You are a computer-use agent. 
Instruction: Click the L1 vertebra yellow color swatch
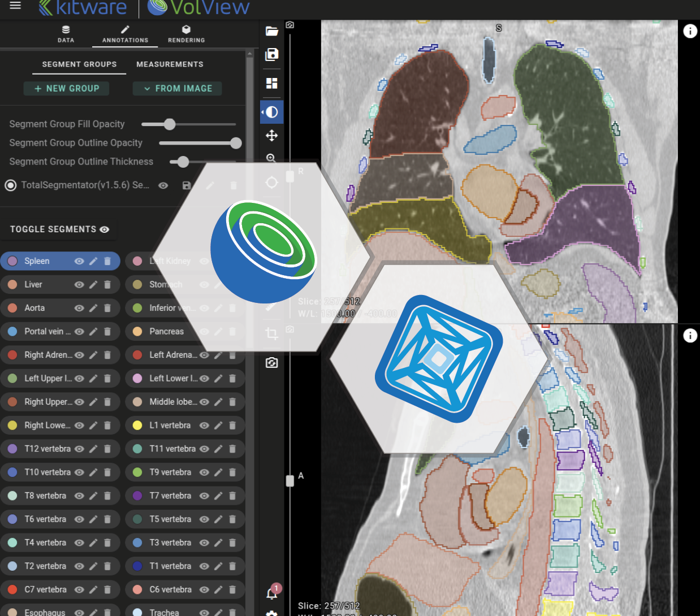(x=137, y=426)
